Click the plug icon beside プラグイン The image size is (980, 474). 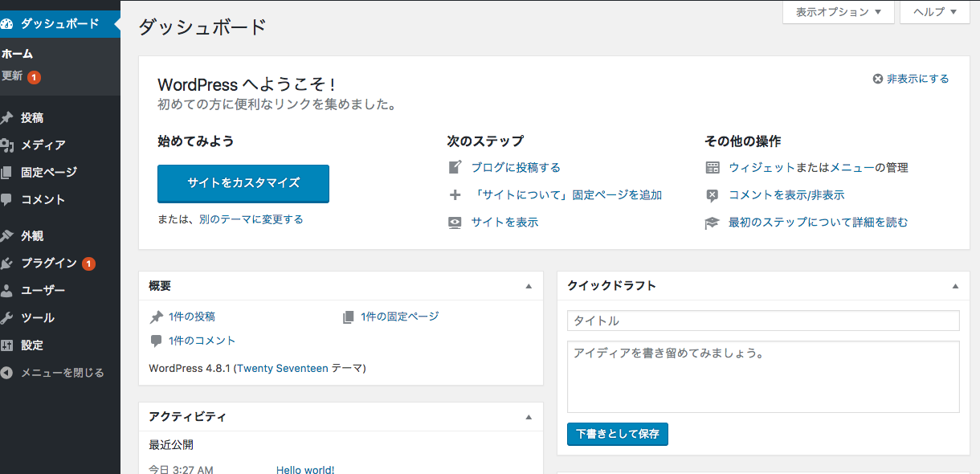point(6,264)
